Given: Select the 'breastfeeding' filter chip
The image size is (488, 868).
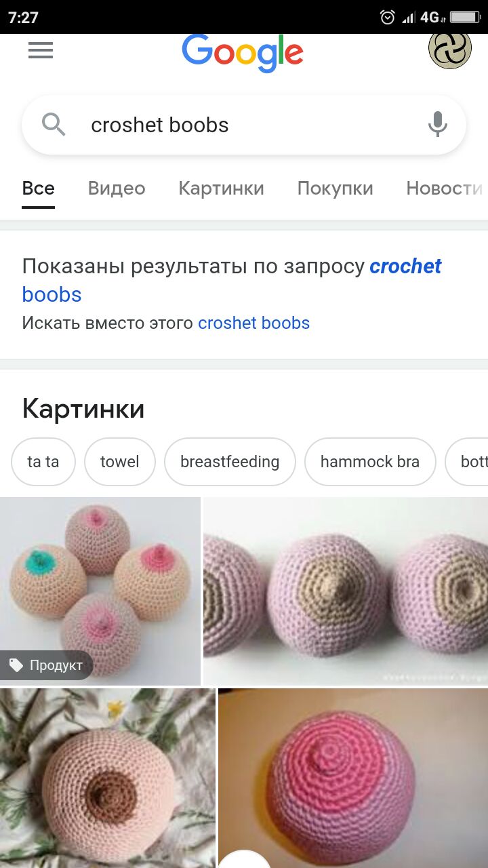Looking at the screenshot, I should (230, 462).
